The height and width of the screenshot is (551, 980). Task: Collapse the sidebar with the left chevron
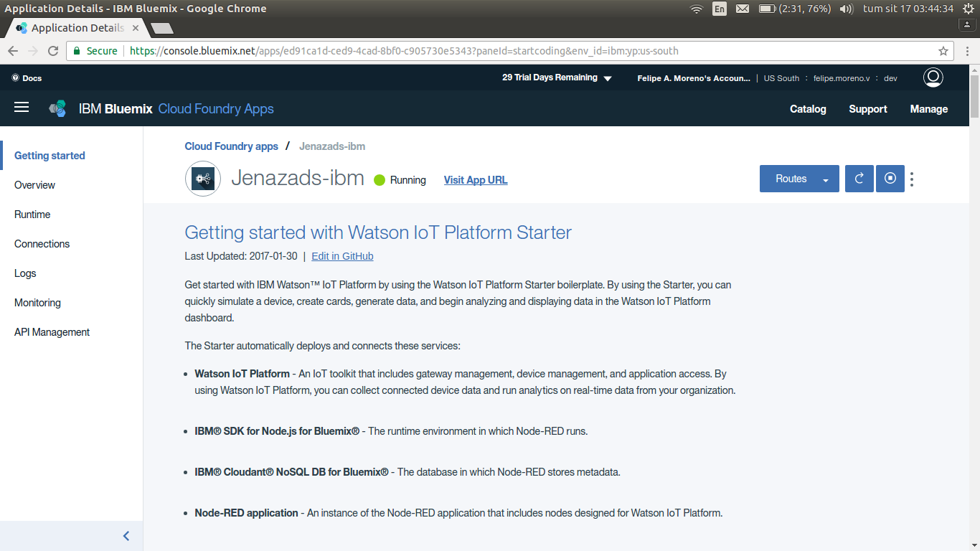[x=126, y=536]
